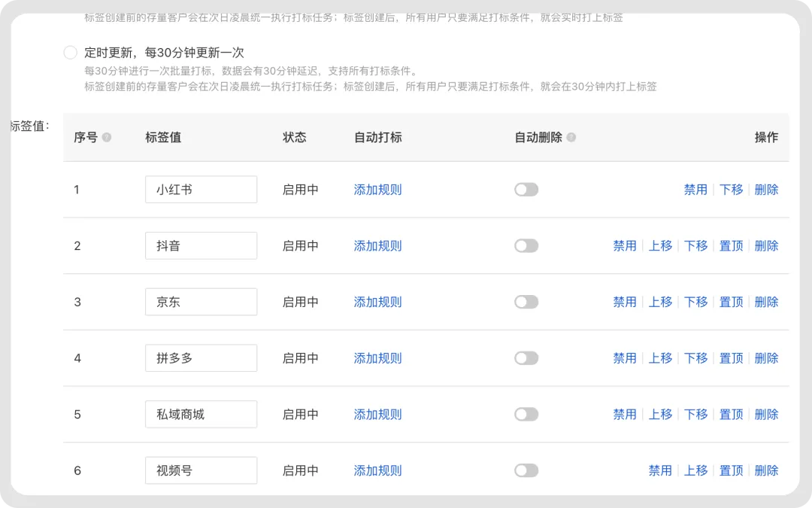The image size is (812, 508).
Task: Click help icon next to 序号 header
Action: point(107,138)
